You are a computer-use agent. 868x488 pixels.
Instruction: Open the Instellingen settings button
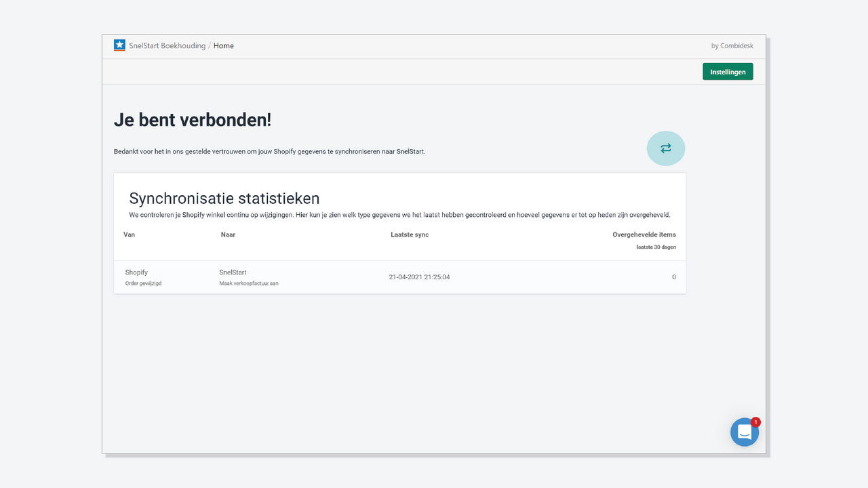[x=728, y=72]
